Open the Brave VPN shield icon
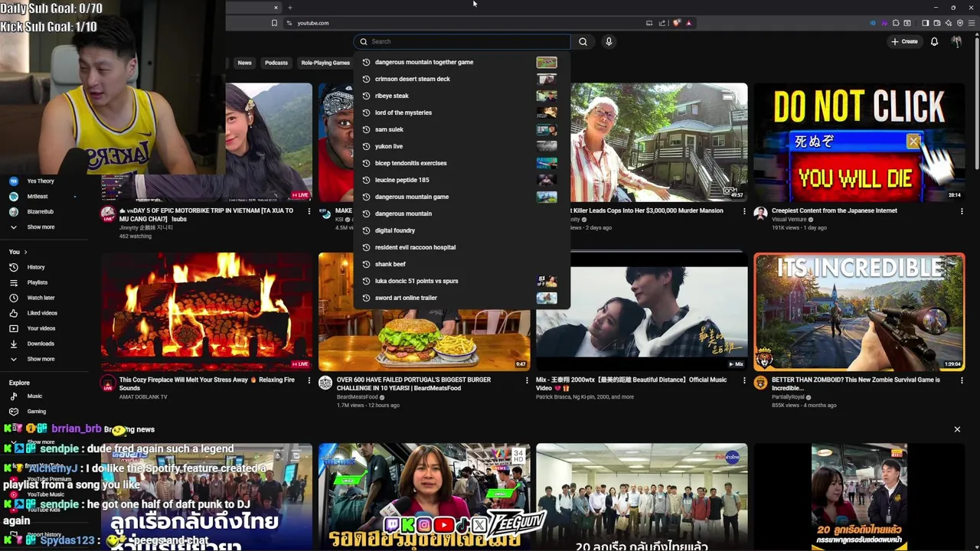Viewport: 980px width, 551px height. tap(960, 23)
